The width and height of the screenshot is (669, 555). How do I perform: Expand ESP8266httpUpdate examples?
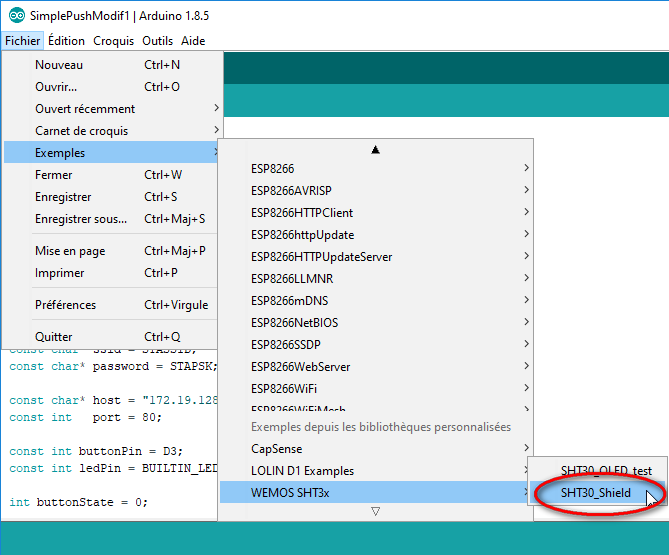coord(376,235)
